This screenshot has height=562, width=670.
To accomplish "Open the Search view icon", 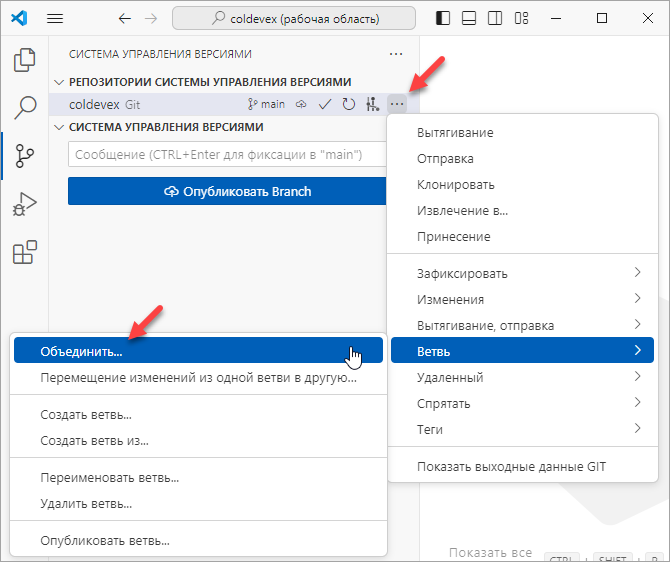I will tap(24, 108).
